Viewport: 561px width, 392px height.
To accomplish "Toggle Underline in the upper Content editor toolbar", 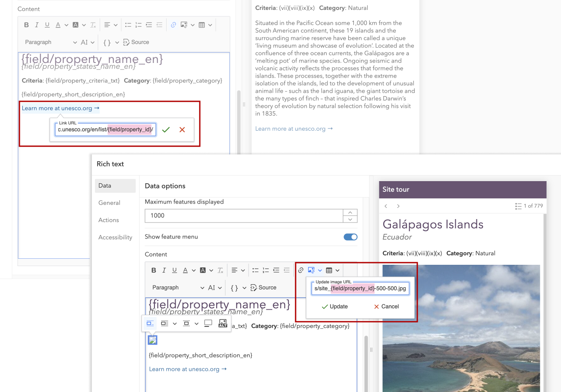I will coord(47,25).
